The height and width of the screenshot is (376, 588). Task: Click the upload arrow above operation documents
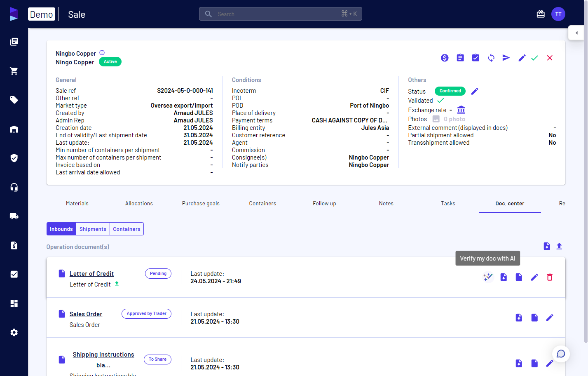point(559,246)
